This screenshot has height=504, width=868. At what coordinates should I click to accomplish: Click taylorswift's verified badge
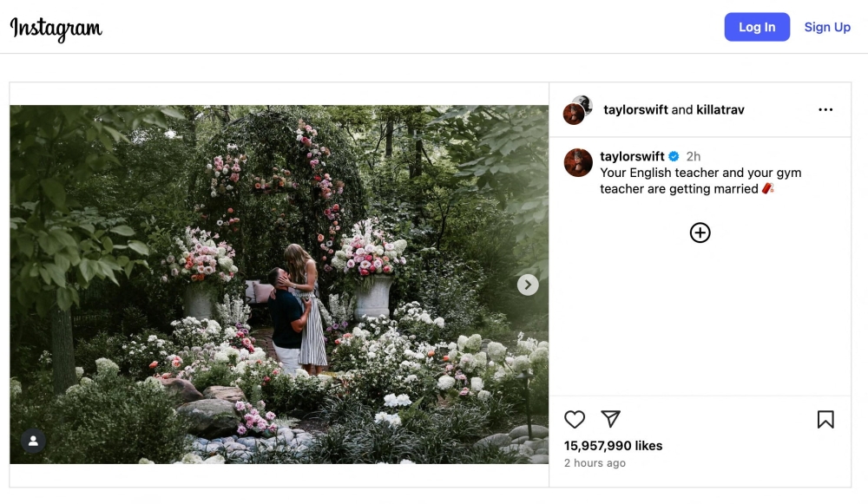(x=674, y=156)
